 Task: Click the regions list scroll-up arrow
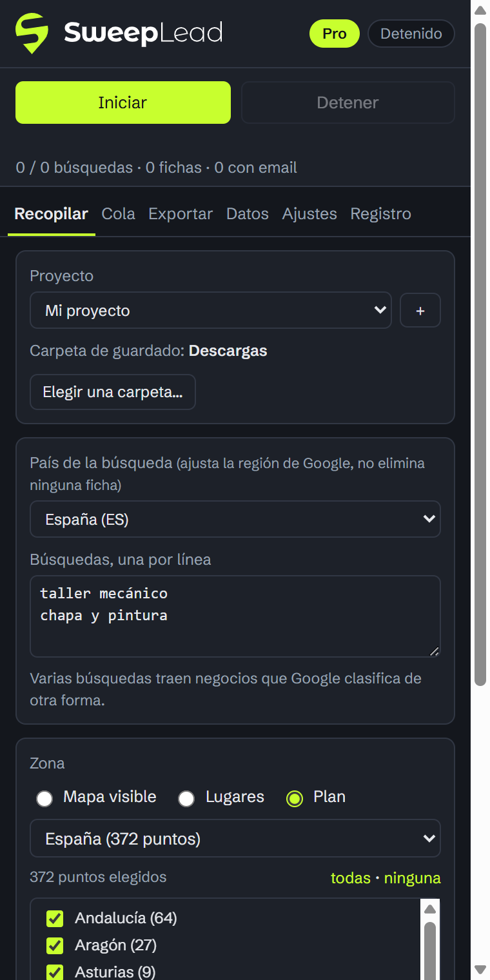pyautogui.click(x=430, y=909)
